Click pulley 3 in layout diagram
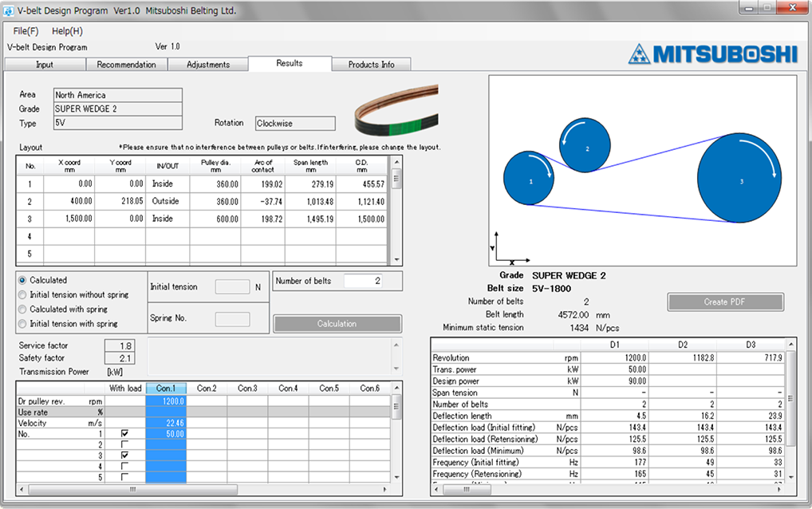Image resolution: width=812 pixels, height=509 pixels. pos(739,178)
